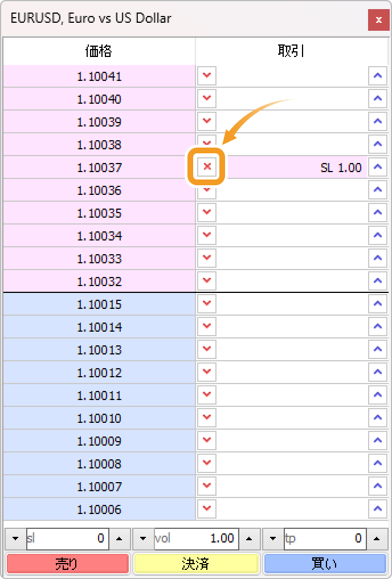
Task: Click red sell-limit arrow at price 1.10041
Action: pos(207,76)
